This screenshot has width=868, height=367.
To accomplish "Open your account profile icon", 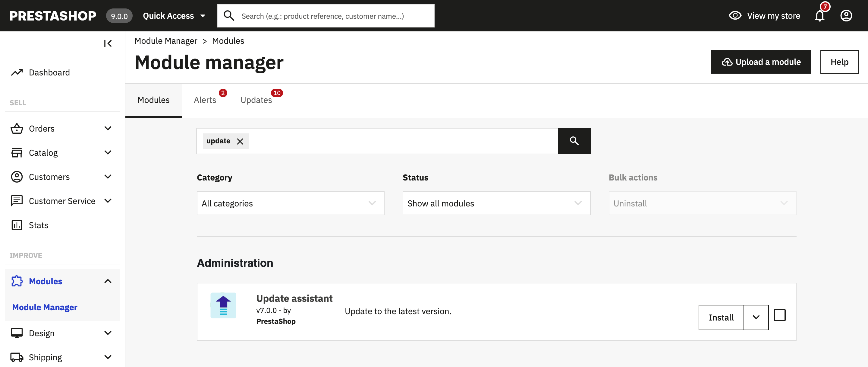I will (846, 15).
